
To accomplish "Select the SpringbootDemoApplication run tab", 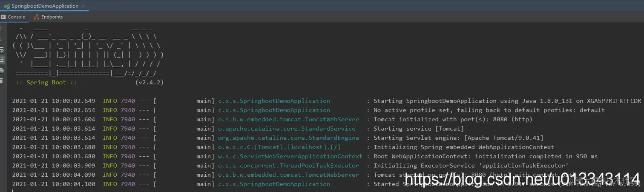I will tap(44, 6).
